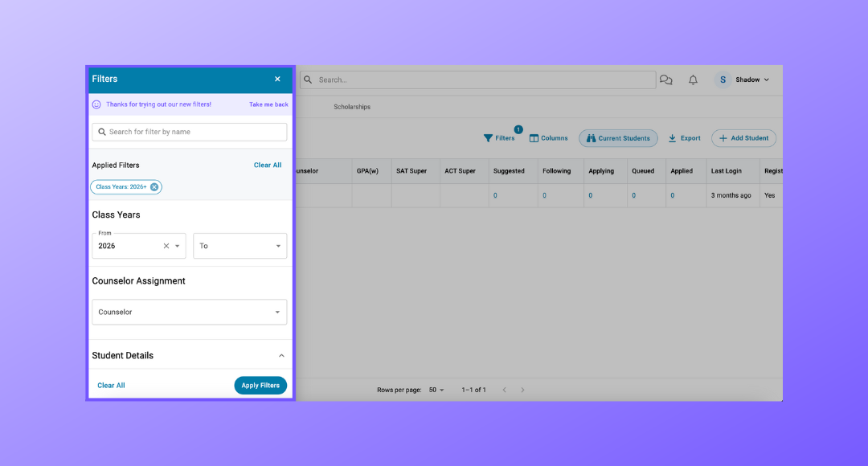Change rows per page from 50
This screenshot has height=466, width=868.
pyautogui.click(x=436, y=390)
